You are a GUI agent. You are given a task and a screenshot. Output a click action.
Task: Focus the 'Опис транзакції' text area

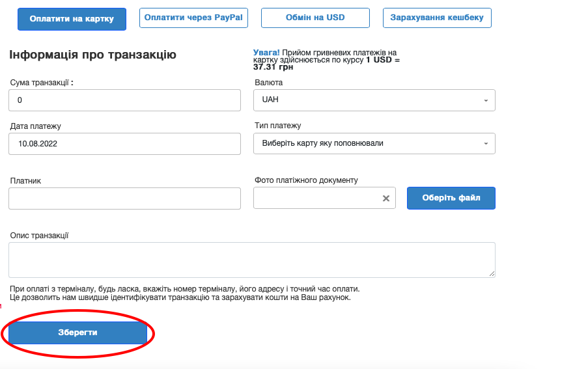pos(252,260)
